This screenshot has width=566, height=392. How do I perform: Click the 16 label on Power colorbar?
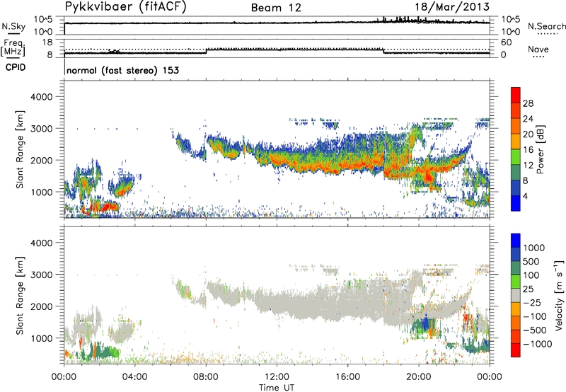click(x=528, y=150)
